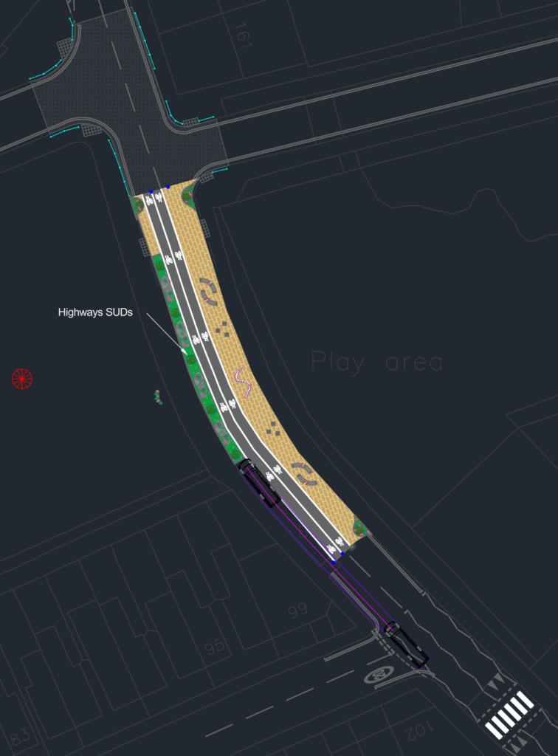Pick the grey square seats below the S feature

tap(274, 429)
